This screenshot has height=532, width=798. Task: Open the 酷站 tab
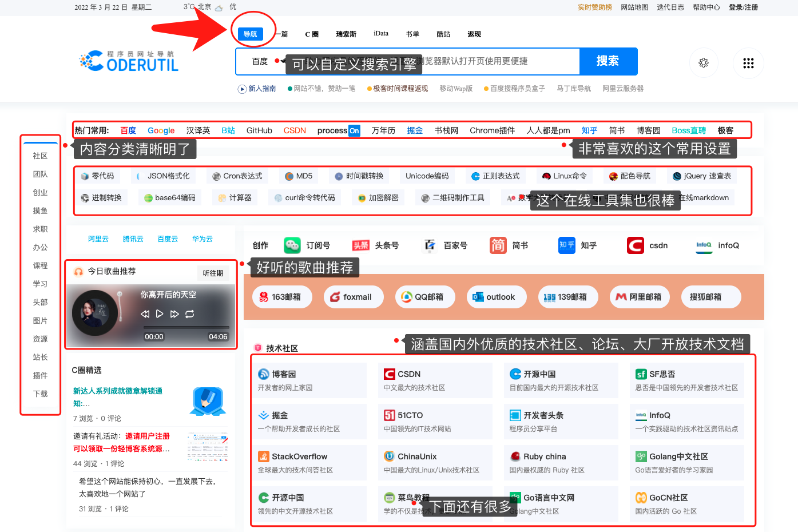tap(443, 34)
